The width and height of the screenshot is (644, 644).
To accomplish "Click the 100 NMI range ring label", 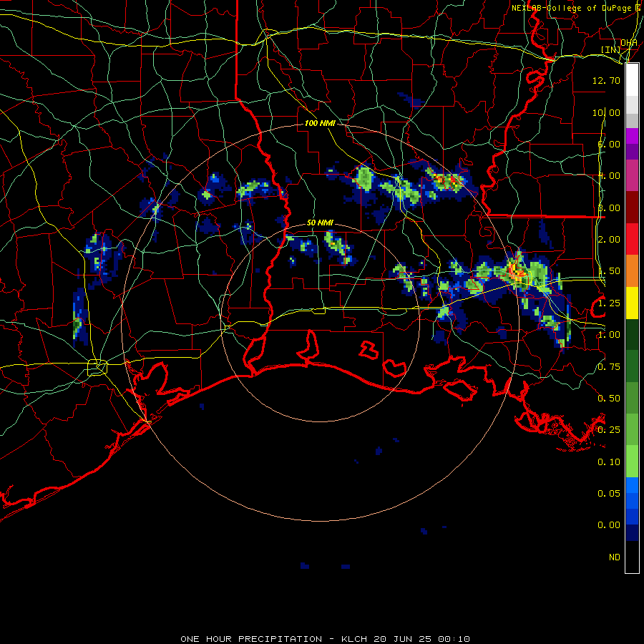I will point(320,123).
